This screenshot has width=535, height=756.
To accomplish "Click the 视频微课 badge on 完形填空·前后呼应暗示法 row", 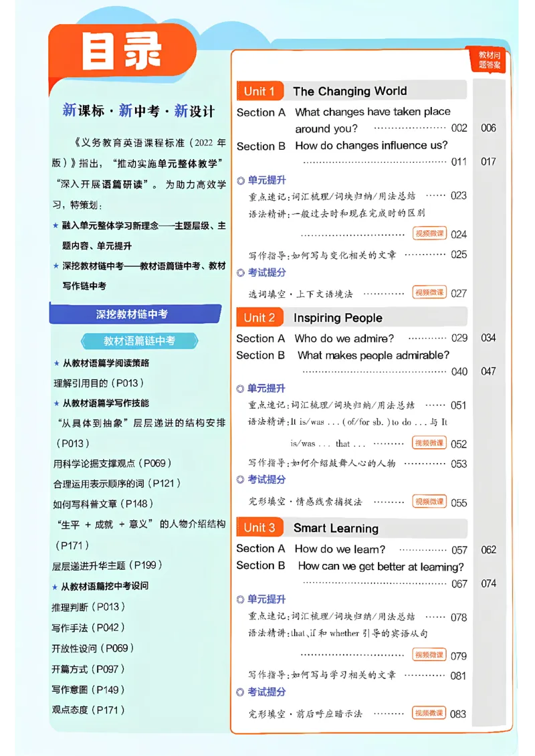I will pos(429,713).
